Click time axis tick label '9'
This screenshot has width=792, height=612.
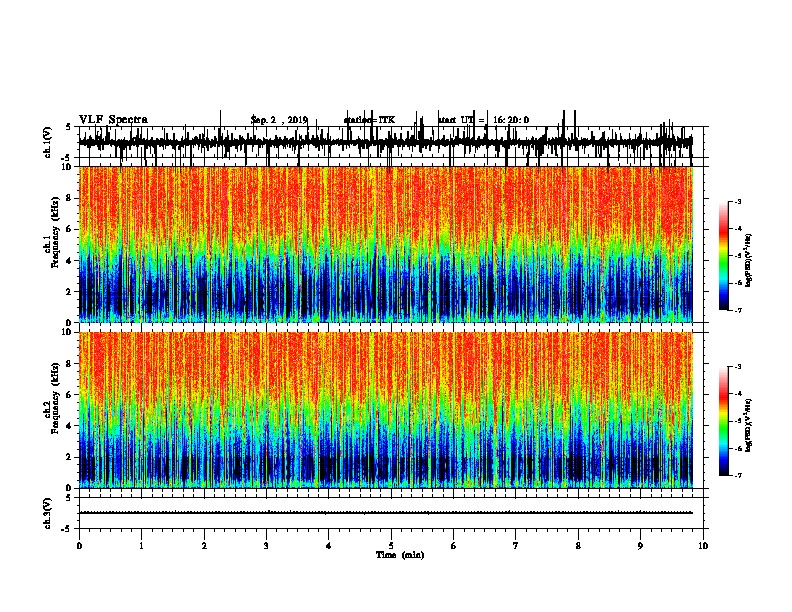[x=640, y=546]
